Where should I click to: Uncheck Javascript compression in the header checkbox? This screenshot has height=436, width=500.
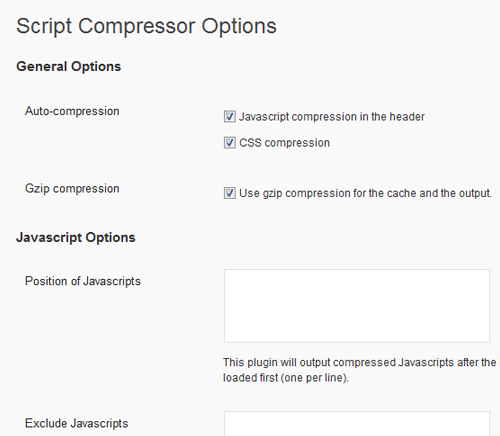[x=230, y=117]
